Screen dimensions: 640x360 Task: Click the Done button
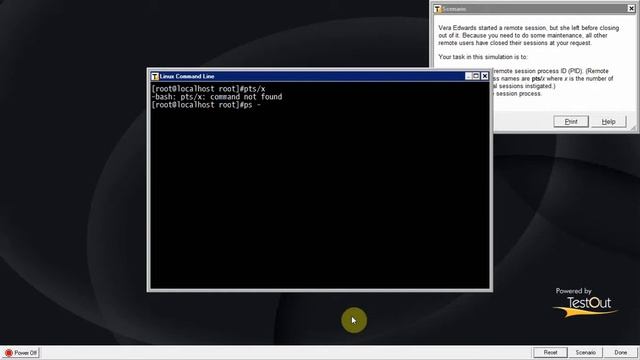[x=620, y=352]
